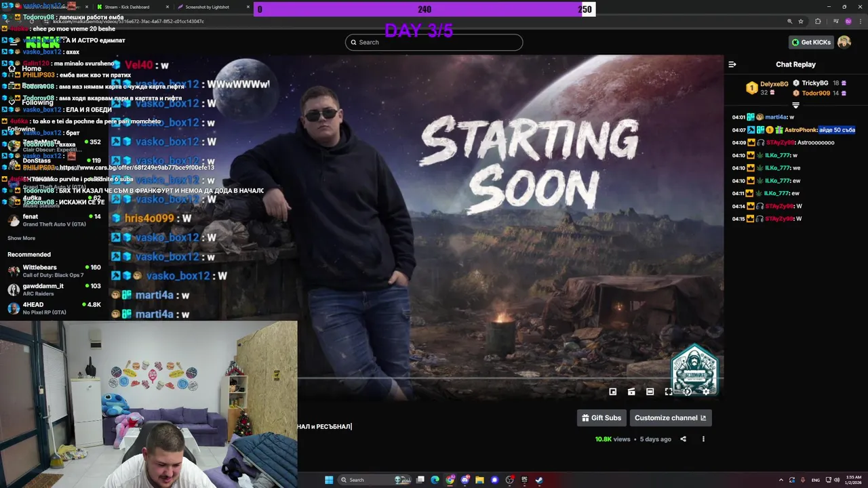Viewport: 868px width, 488px height.
Task: Bookmark this page with star icon
Action: click(801, 22)
